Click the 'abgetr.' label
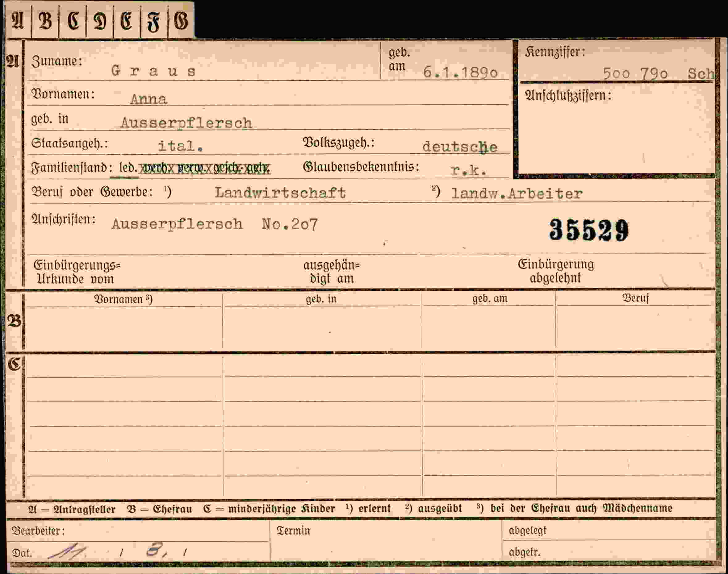The height and width of the screenshot is (574, 728). pyautogui.click(x=525, y=552)
